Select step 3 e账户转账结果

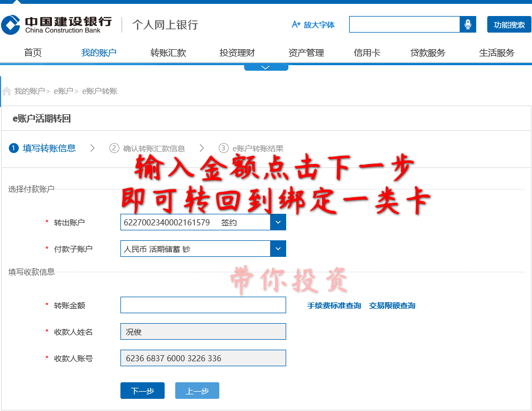251,148
